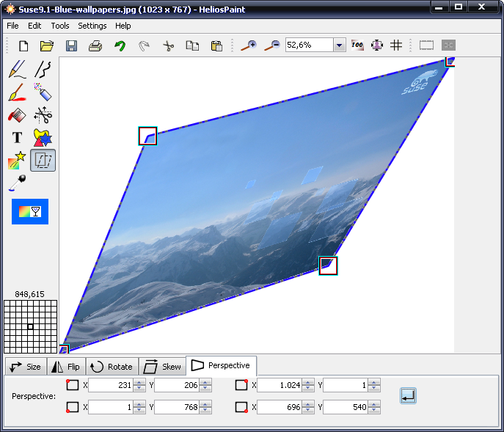Image resolution: width=504 pixels, height=432 pixels.
Task: Open the Edit menu
Action: (x=34, y=26)
